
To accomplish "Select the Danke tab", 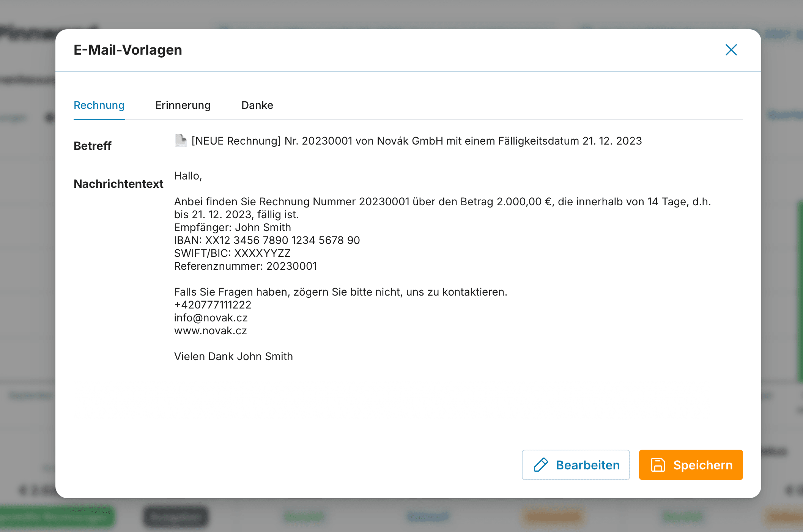I will pyautogui.click(x=257, y=105).
